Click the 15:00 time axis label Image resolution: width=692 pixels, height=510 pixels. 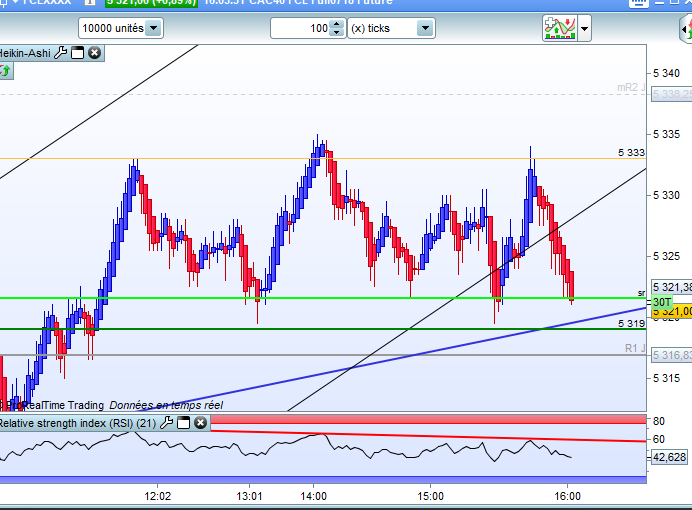coord(430,496)
